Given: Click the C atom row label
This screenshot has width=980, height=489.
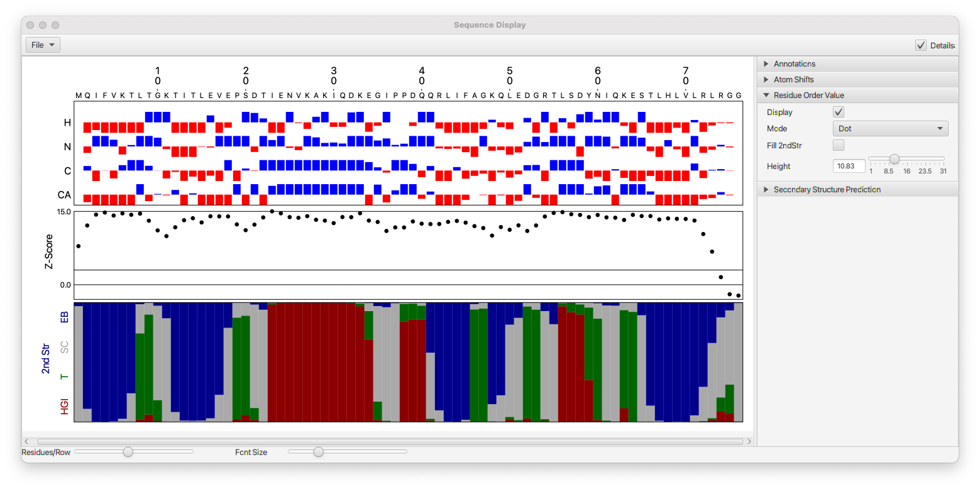Looking at the screenshot, I should click(67, 171).
